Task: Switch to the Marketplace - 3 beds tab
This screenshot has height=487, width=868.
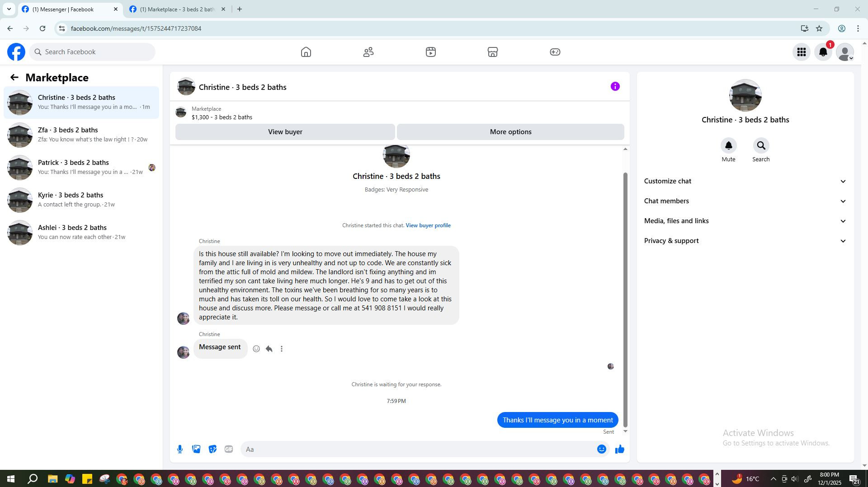Action: (178, 9)
